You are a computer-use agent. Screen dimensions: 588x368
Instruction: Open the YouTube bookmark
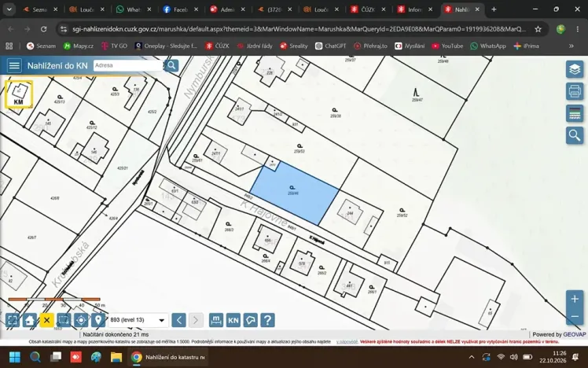point(447,46)
